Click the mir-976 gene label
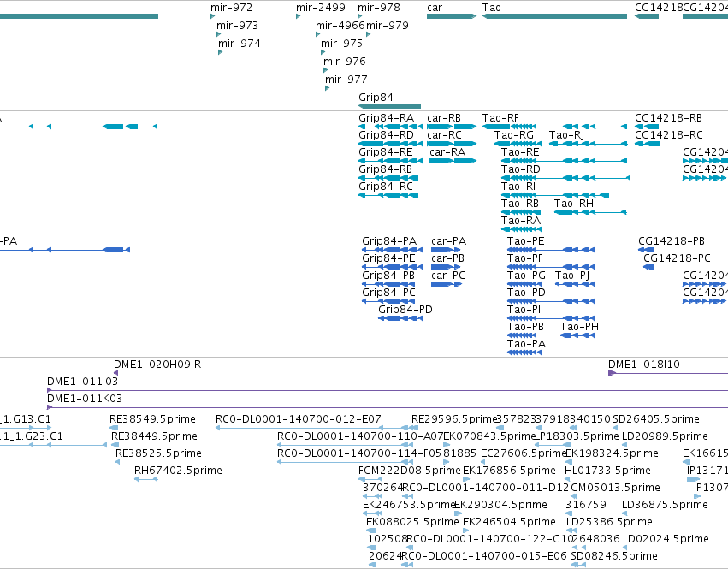Image resolution: width=728 pixels, height=569 pixels. (x=345, y=62)
